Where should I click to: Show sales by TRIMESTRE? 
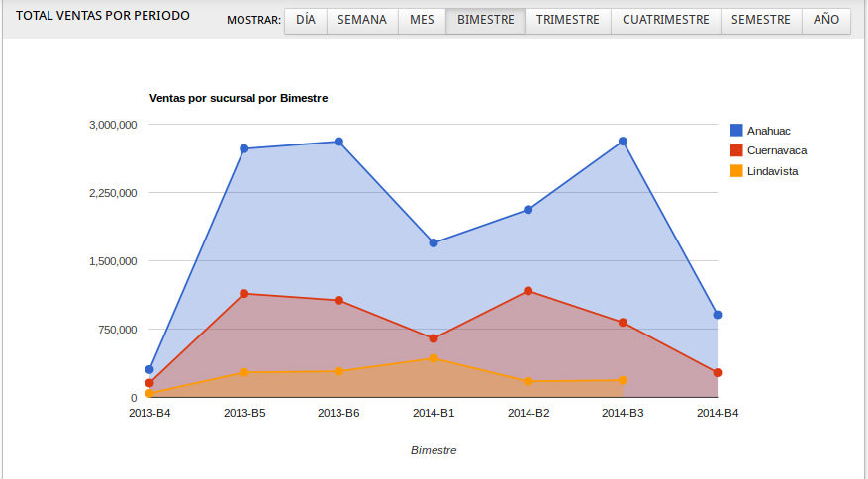click(567, 20)
